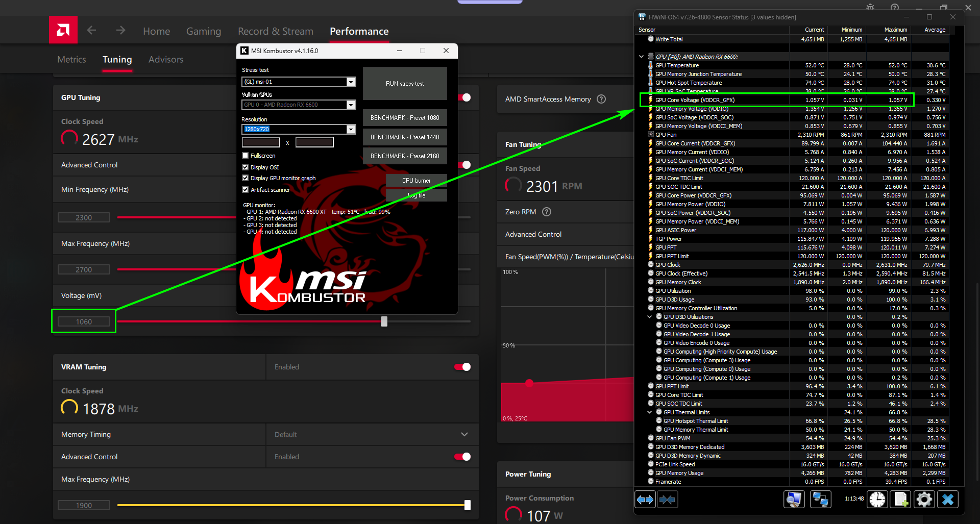Click RUN stress test button

pos(405,83)
